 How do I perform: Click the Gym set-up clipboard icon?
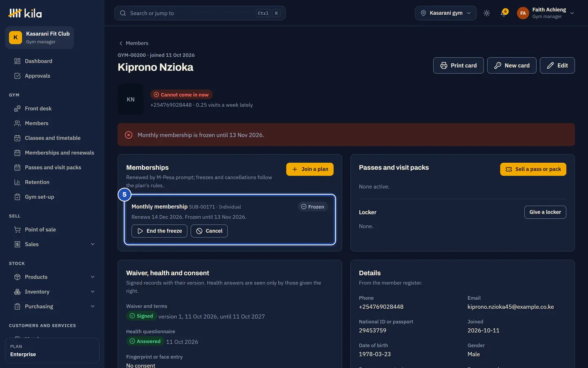(17, 197)
